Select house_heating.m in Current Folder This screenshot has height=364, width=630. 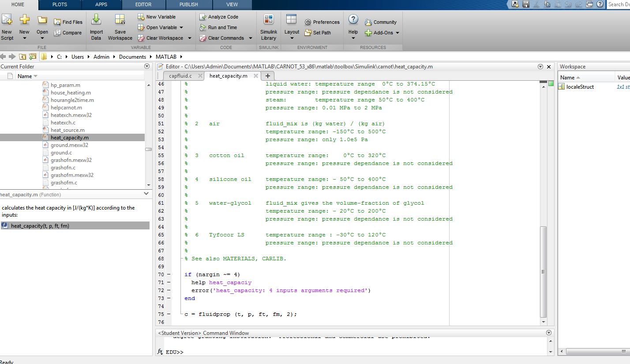point(71,93)
